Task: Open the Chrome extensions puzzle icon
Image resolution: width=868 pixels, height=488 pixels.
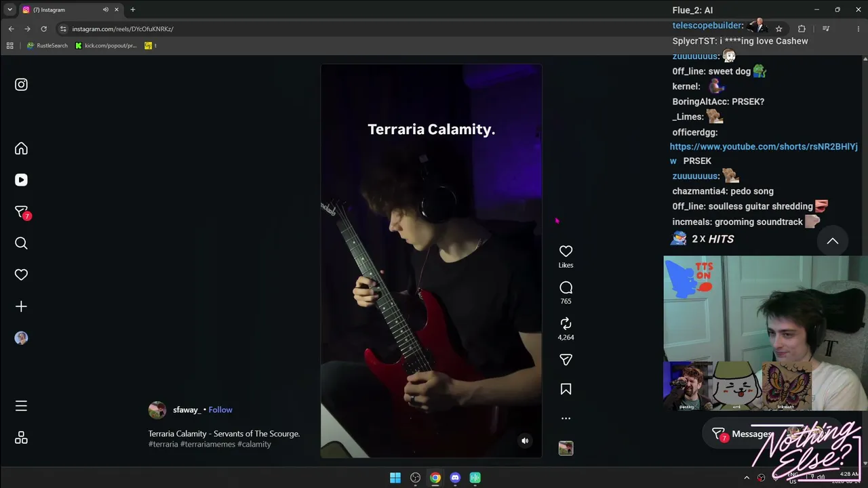Action: tap(802, 29)
